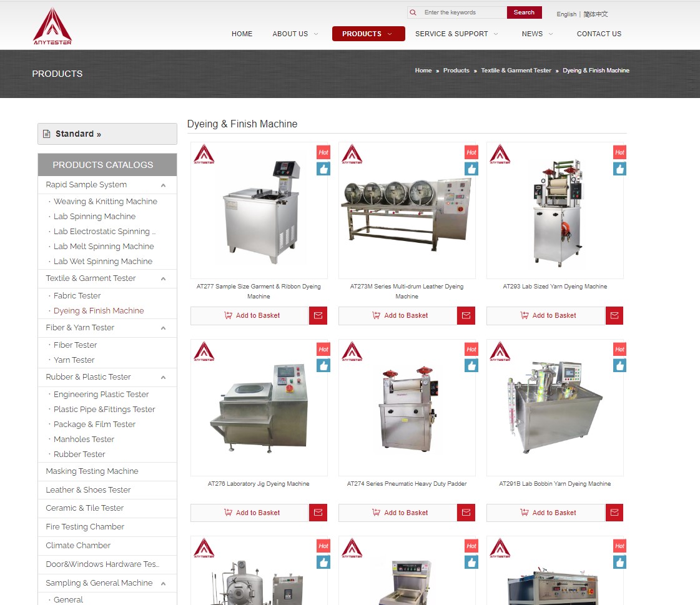Click envelope inquiry icon for AT277 dyeing machine

pos(318,316)
